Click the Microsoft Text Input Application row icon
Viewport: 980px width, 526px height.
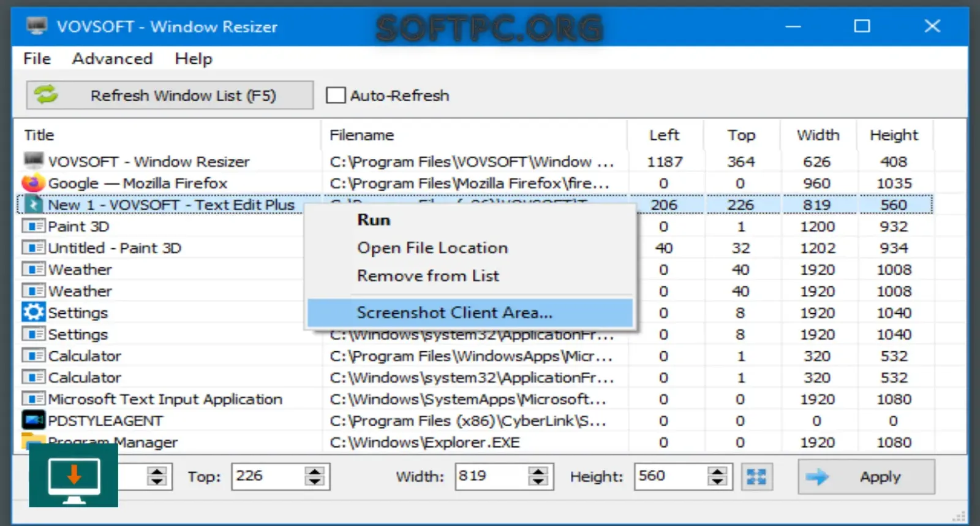(33, 398)
